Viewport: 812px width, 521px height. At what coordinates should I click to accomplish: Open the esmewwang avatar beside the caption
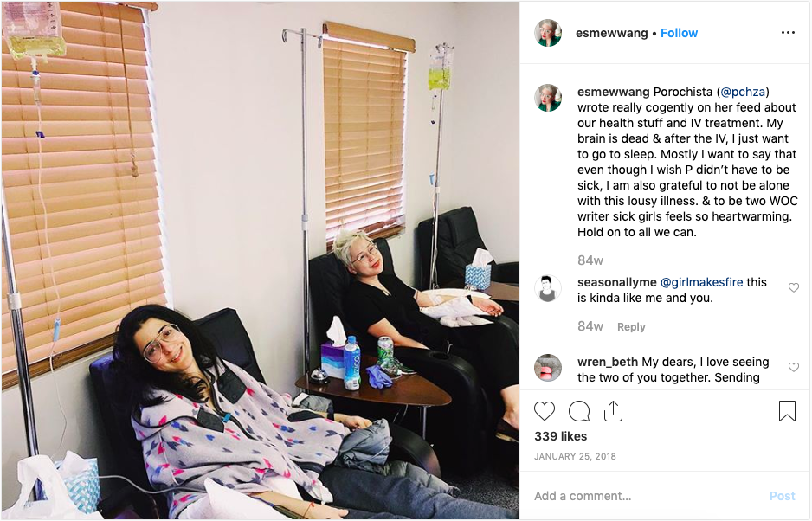click(x=548, y=98)
